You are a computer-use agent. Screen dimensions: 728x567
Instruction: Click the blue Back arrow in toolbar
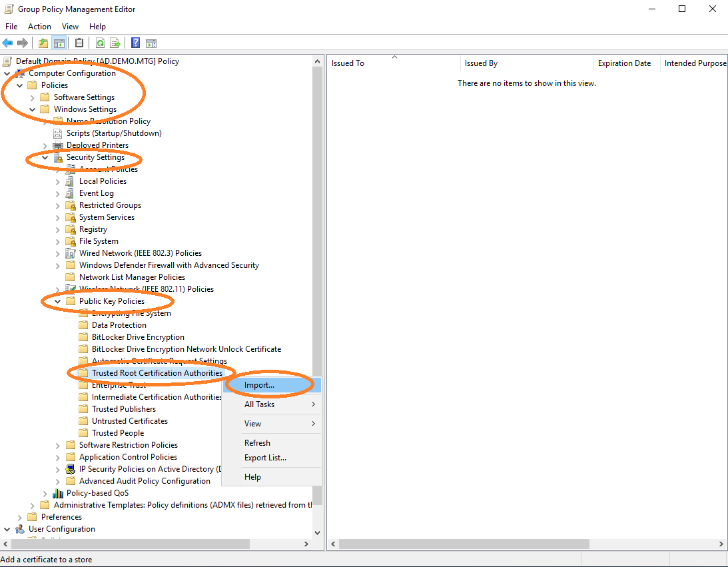click(8, 43)
